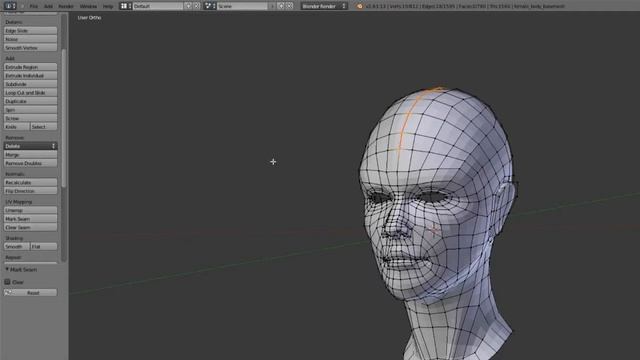Click the Clear Seam button
This screenshot has height=360, width=640.
pyautogui.click(x=31, y=227)
